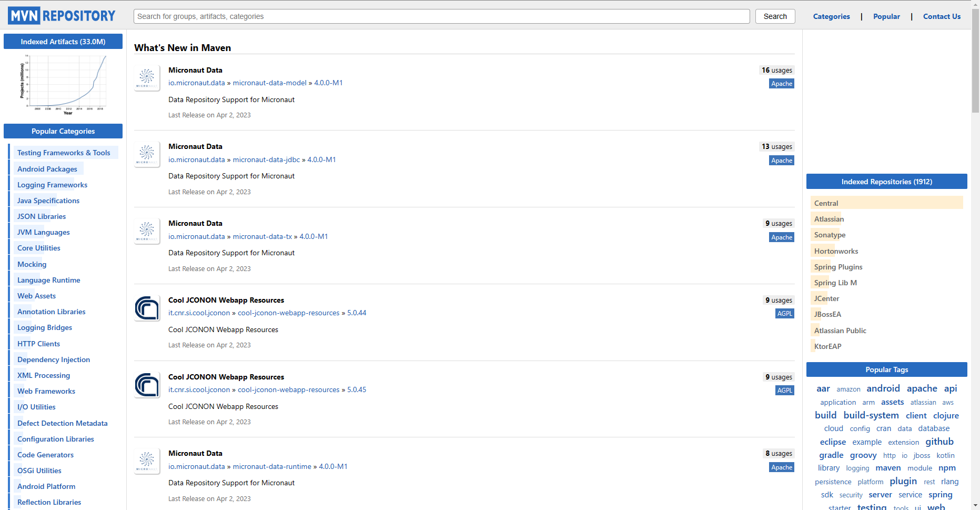Open the Popular Categories header
Viewport: 980px width, 510px height.
[63, 131]
